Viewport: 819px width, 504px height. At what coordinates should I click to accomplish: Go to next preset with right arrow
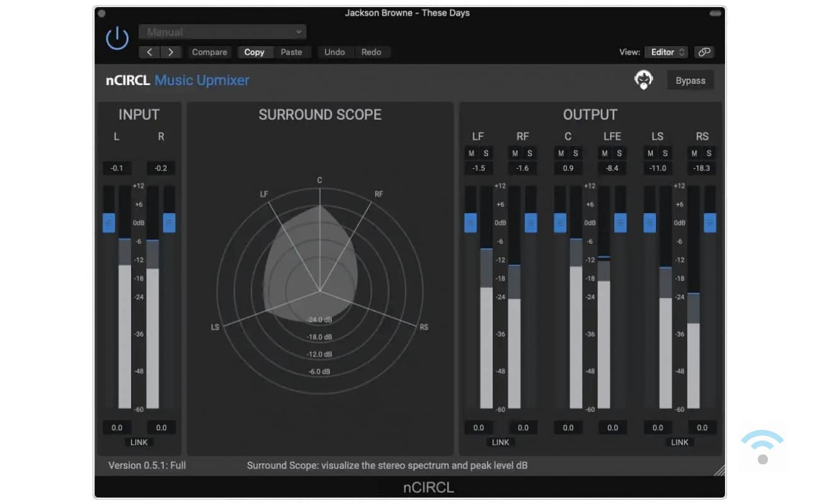[x=171, y=52]
